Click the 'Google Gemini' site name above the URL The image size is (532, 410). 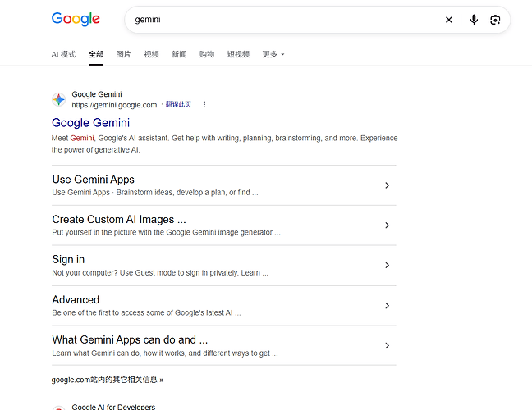pyautogui.click(x=97, y=94)
